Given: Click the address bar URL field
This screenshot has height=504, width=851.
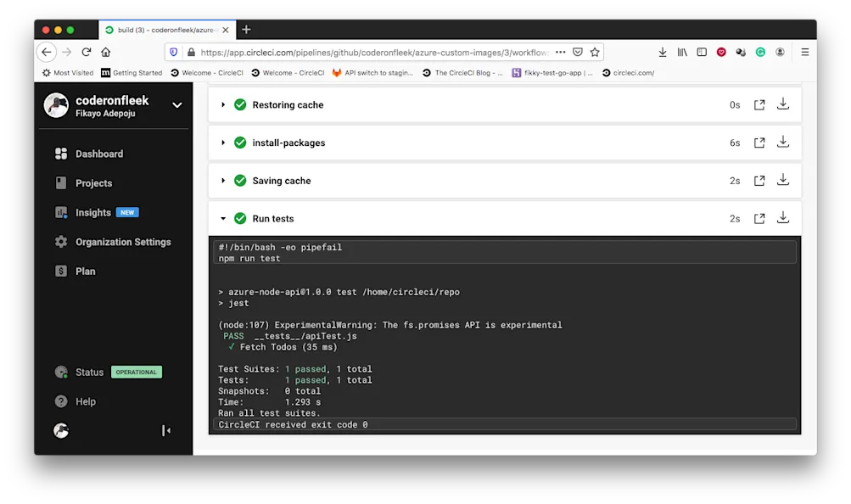Looking at the screenshot, I should (x=374, y=52).
